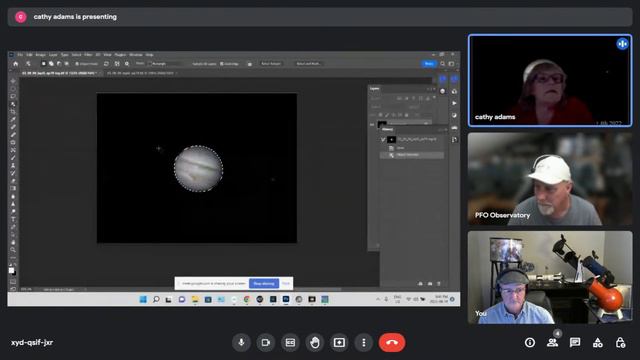
Task: Open Photoshop File menu
Action: click(x=20, y=55)
